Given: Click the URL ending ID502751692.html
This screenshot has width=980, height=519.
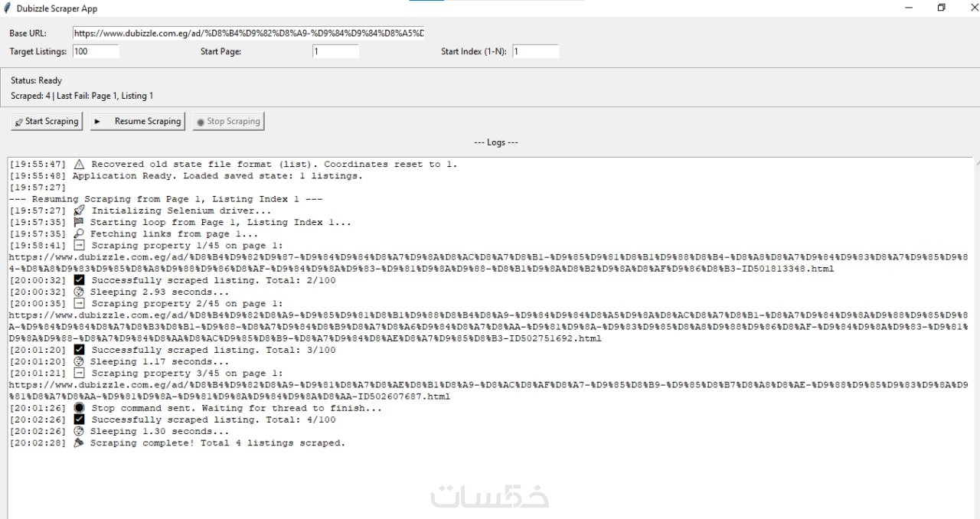Looking at the screenshot, I should click(488, 326).
